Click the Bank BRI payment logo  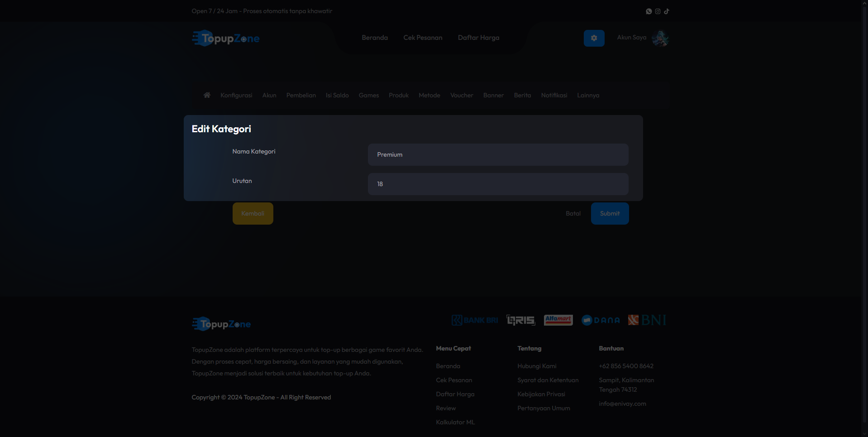click(x=475, y=320)
